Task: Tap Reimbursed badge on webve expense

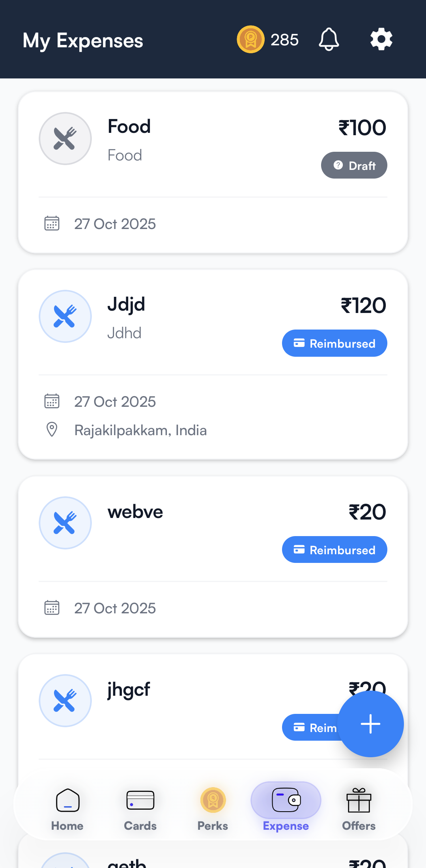Action: pyautogui.click(x=334, y=550)
